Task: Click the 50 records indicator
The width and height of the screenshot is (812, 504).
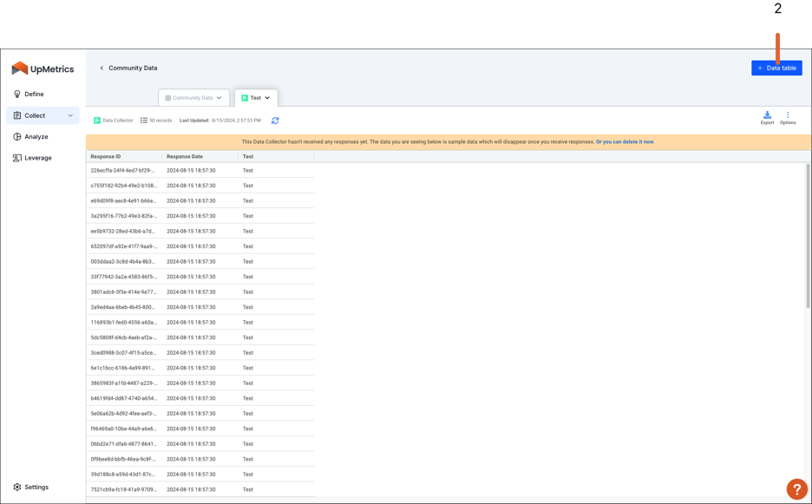Action: [x=156, y=121]
